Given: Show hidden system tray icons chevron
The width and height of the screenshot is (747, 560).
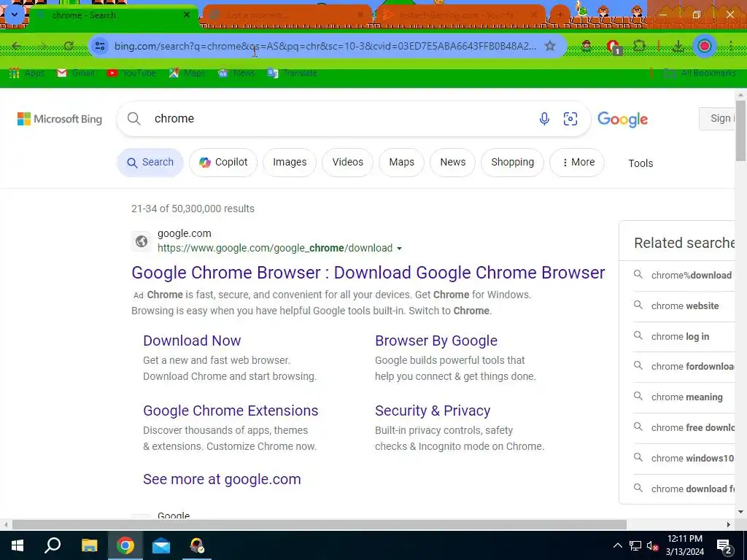Looking at the screenshot, I should tap(617, 545).
